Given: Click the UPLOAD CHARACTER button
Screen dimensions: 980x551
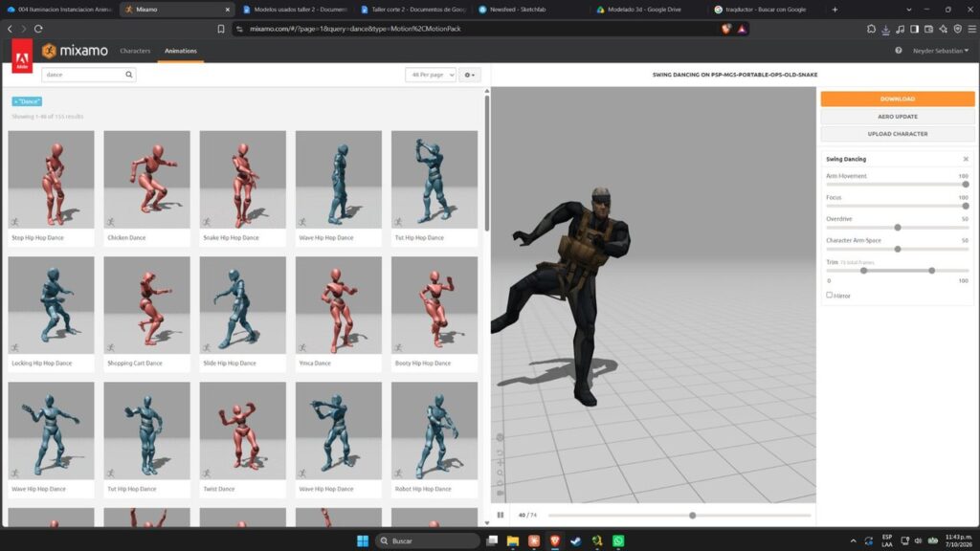Looking at the screenshot, I should (x=898, y=134).
